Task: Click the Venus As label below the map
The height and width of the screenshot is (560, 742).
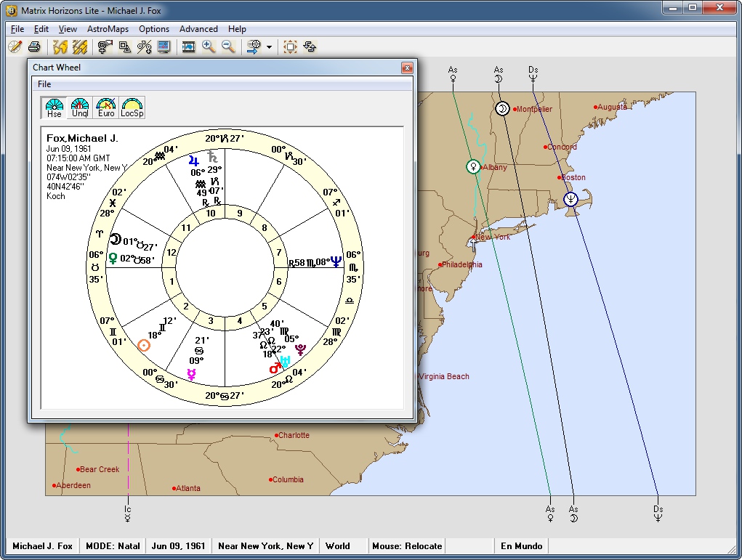Action: 550,514
